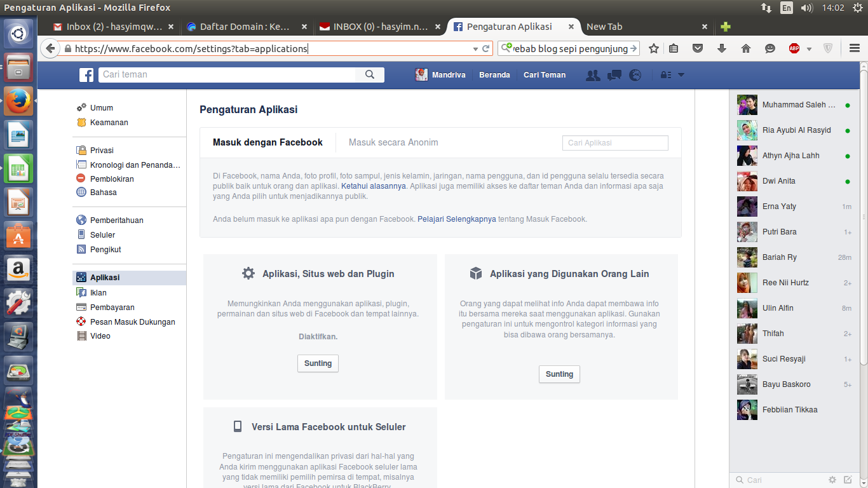Open Adblock Plus dropdown arrow
Image resolution: width=868 pixels, height=488 pixels.
809,49
